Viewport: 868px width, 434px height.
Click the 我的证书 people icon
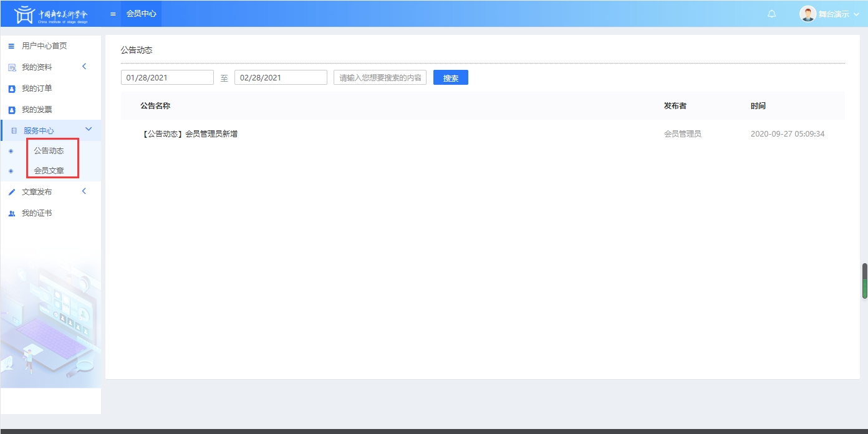[11, 214]
